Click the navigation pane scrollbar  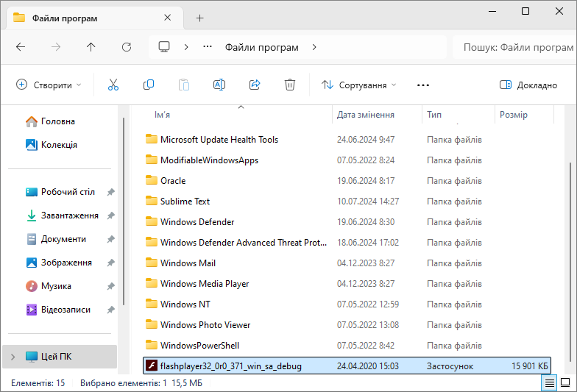pos(124,211)
